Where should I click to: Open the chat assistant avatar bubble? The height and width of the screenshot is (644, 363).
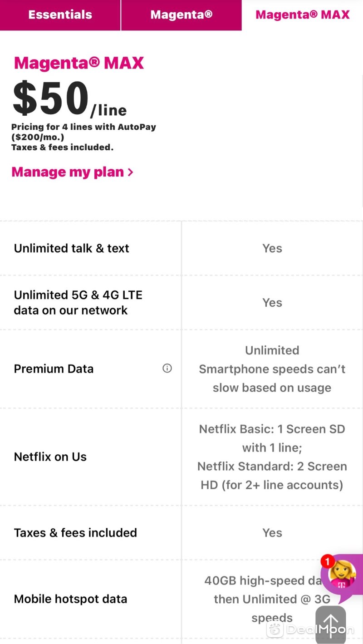click(x=342, y=575)
